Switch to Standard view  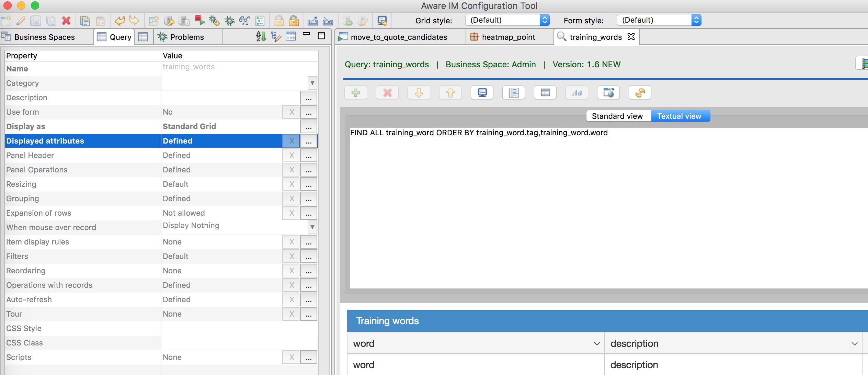point(618,116)
